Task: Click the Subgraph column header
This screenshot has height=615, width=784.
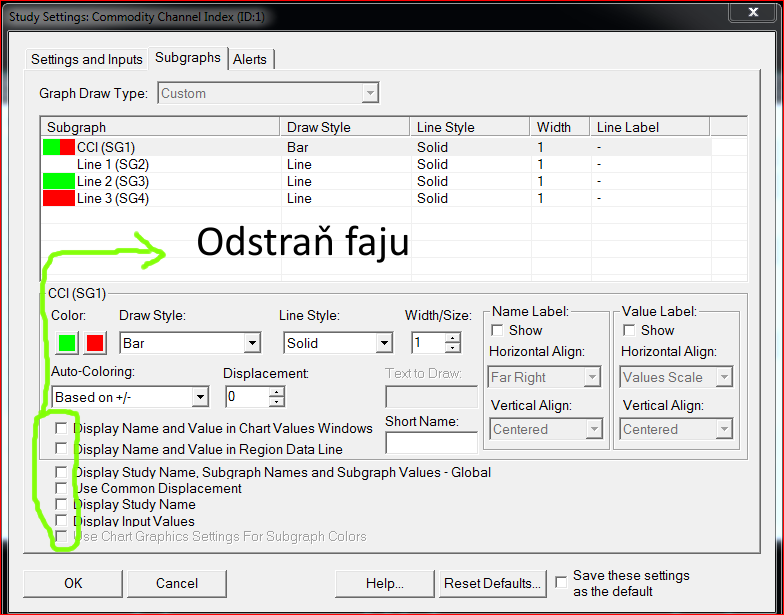Action: tap(160, 127)
